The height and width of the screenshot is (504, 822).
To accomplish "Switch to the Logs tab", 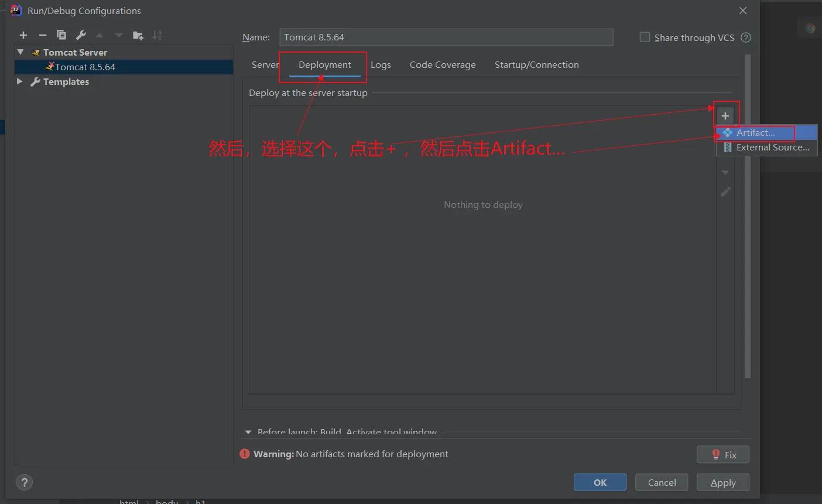I will tap(381, 65).
